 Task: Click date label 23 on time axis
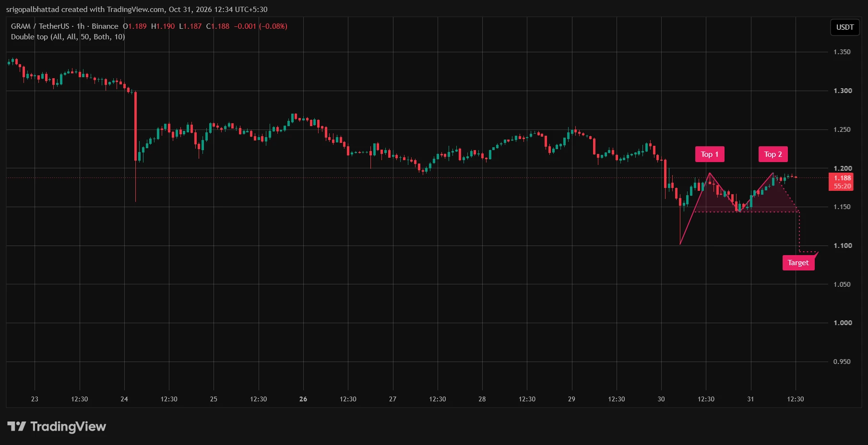click(x=35, y=399)
